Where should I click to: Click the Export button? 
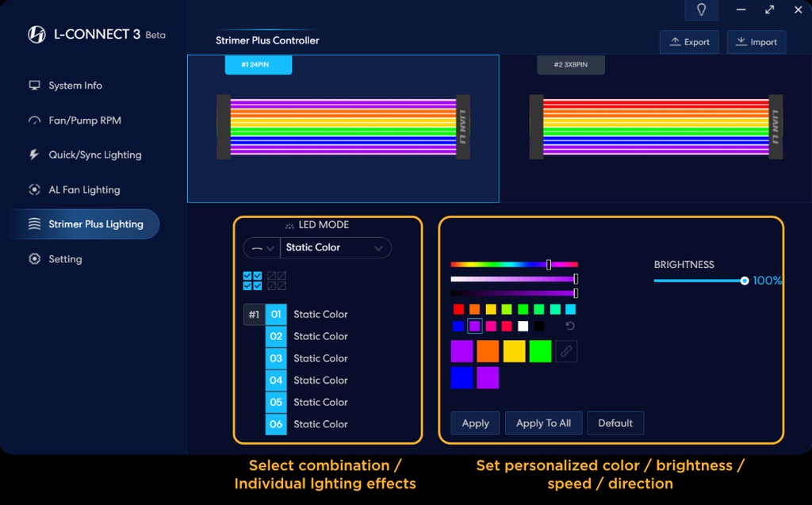pyautogui.click(x=689, y=42)
